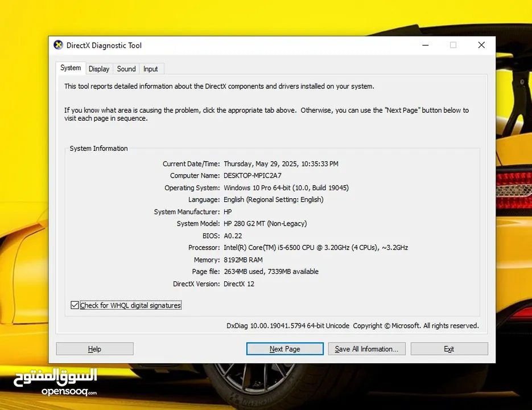
Task: Click the Windows 10 Pro 64-bit value
Action: click(286, 188)
